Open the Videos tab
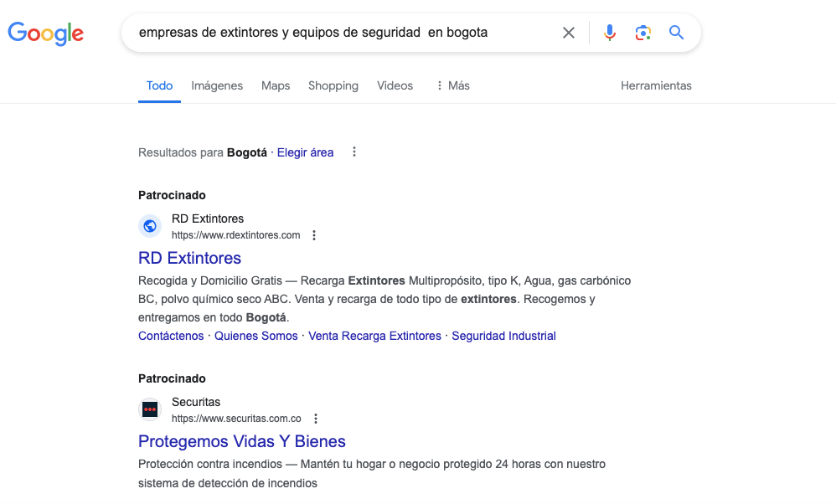Screen dimensions: 836x504 (395, 85)
